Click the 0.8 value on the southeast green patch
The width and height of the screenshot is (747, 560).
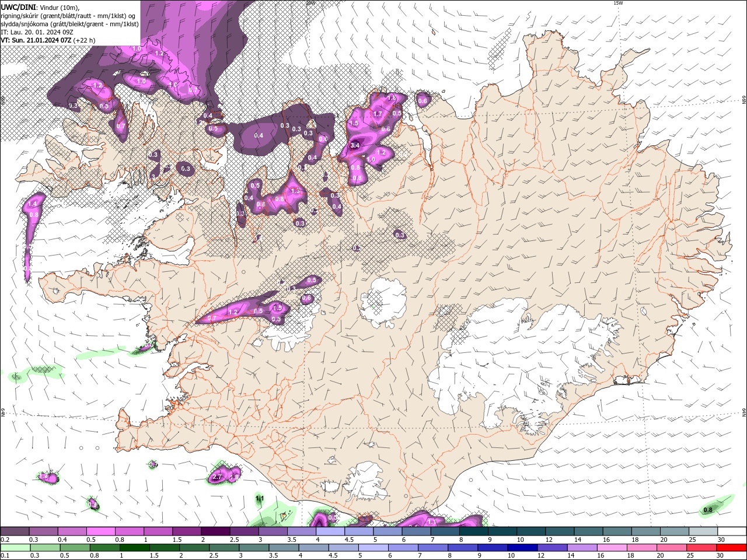tap(708, 510)
